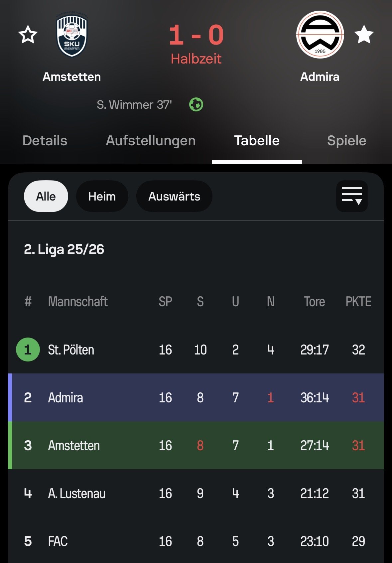Show the Auswärts standings filter
Image resolution: width=392 pixels, height=563 pixels.
pos(174,196)
